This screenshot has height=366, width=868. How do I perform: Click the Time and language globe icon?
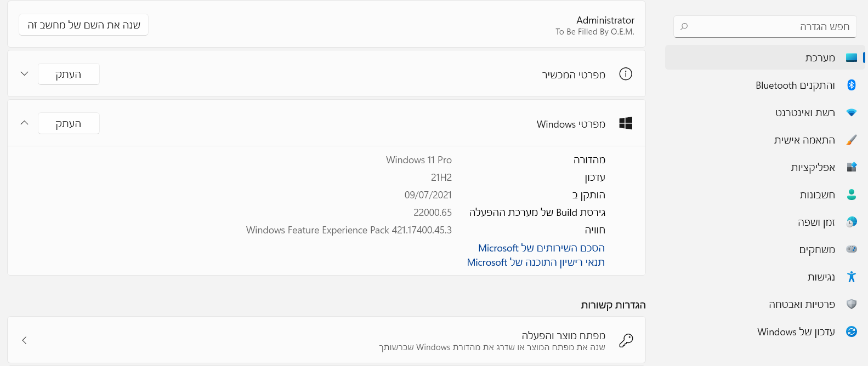851,222
